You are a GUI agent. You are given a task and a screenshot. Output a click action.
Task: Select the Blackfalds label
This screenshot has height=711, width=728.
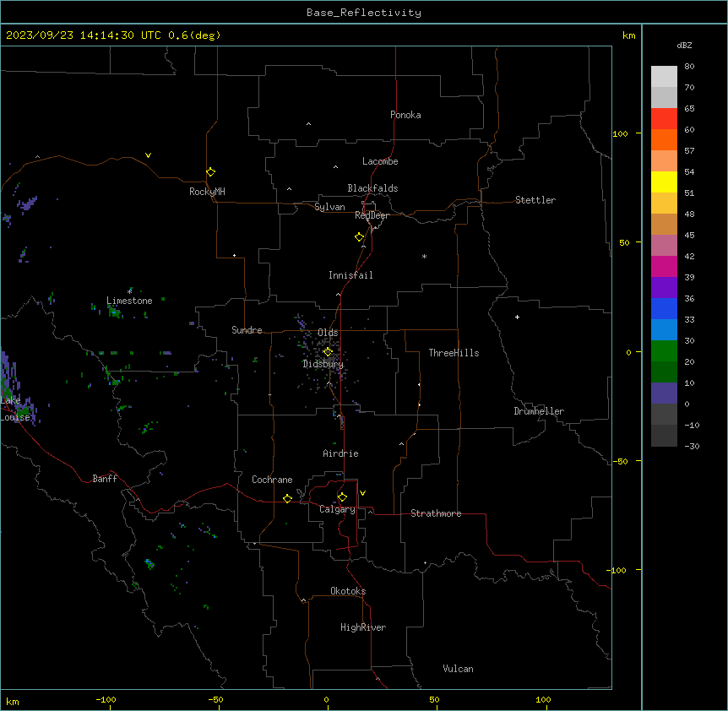tap(372, 188)
